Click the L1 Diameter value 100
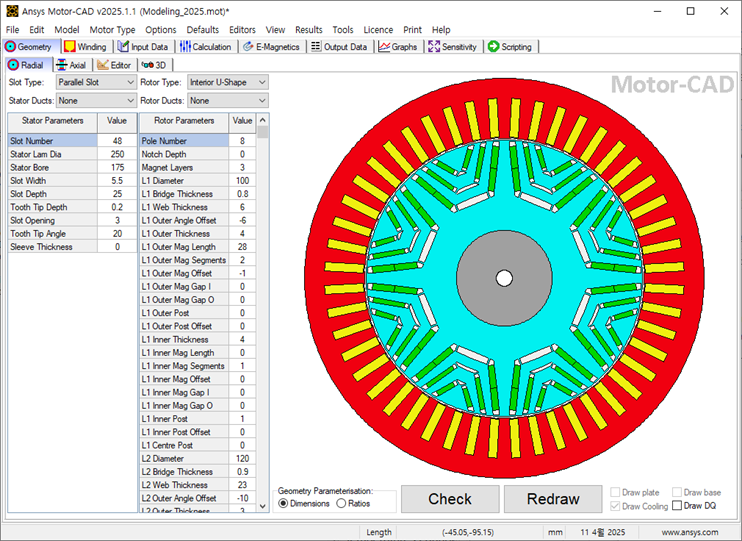Screen dimensions: 742x541 [x=242, y=180]
